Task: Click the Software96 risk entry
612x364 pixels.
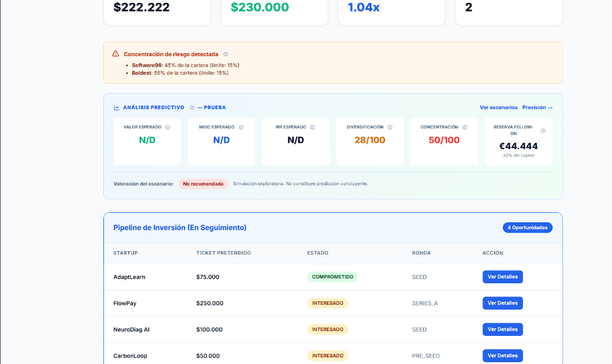Action: coord(185,65)
